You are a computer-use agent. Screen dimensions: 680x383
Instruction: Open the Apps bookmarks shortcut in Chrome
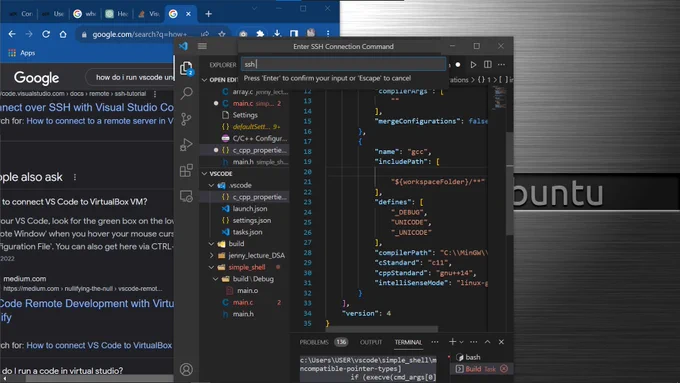tap(22, 53)
